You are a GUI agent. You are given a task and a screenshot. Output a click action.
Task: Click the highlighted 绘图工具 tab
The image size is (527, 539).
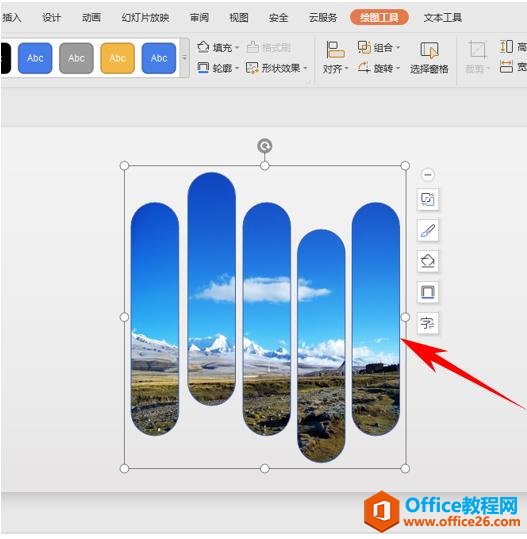[x=379, y=17]
